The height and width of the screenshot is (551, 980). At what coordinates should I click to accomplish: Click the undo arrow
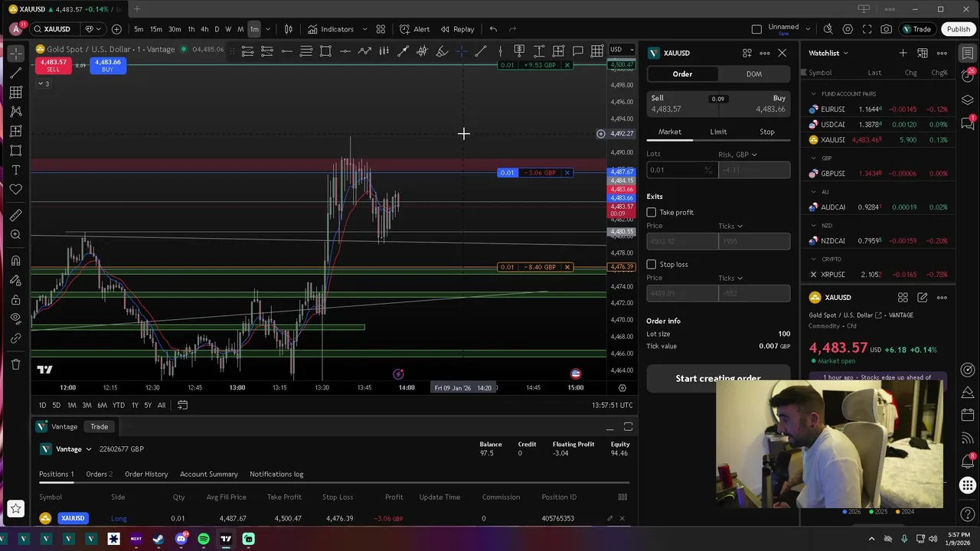493,29
